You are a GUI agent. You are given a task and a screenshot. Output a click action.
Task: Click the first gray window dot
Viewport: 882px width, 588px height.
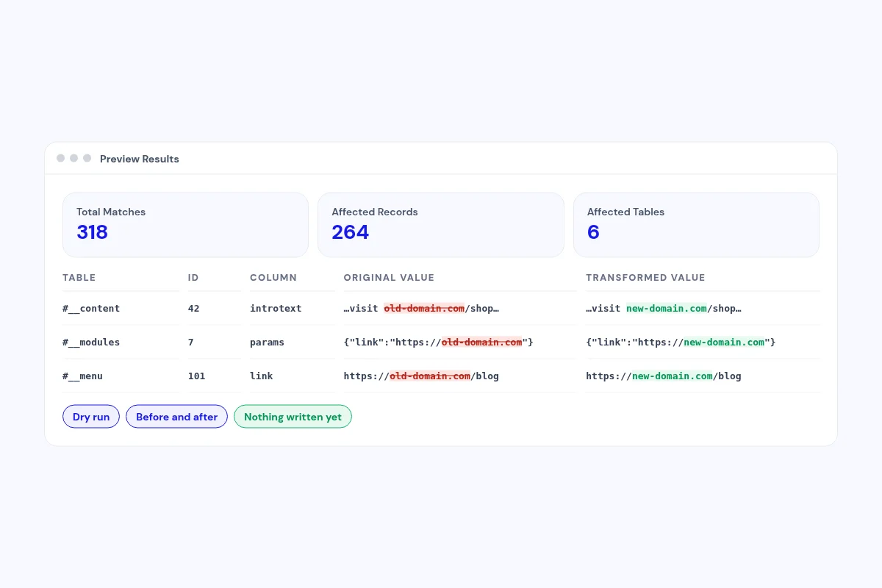coord(60,158)
